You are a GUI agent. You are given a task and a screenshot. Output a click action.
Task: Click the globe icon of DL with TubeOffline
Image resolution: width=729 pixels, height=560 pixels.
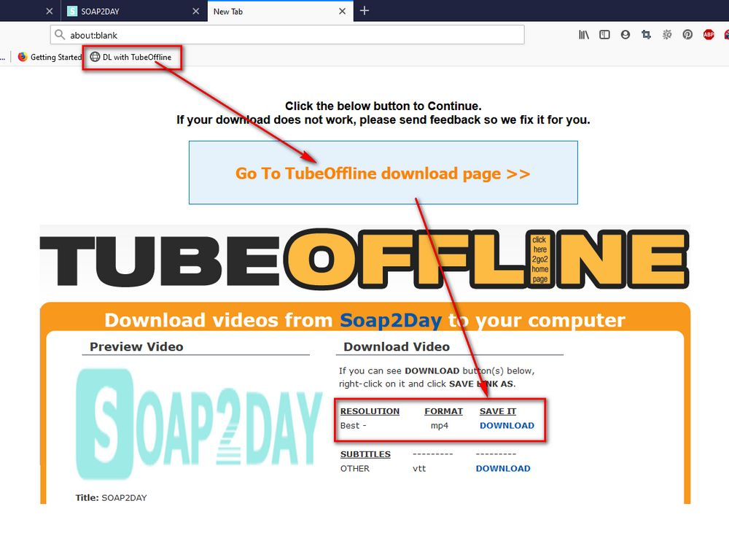95,57
